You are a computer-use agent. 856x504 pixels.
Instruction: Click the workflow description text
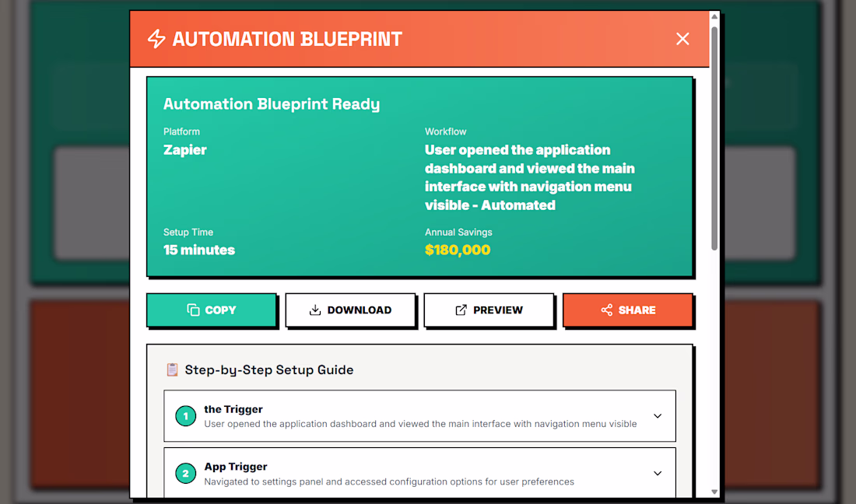(x=529, y=177)
